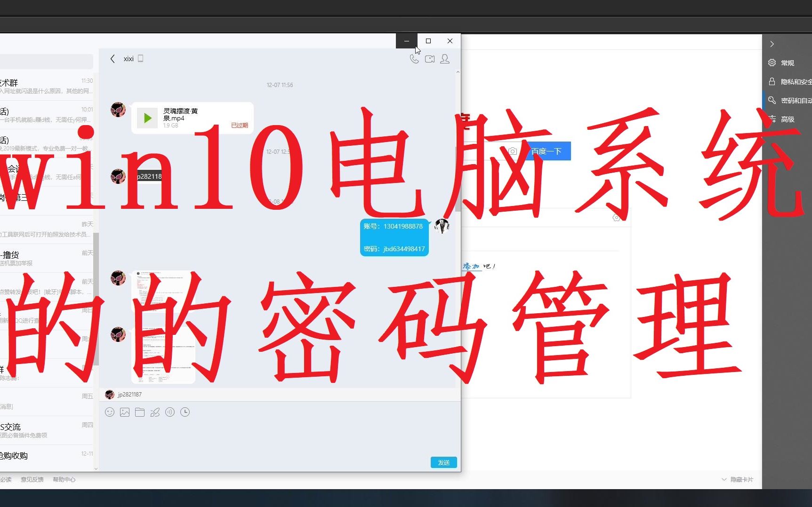Click the blue 账号 密码 message bubble
Image resolution: width=812 pixels, height=507 pixels.
tap(394, 238)
